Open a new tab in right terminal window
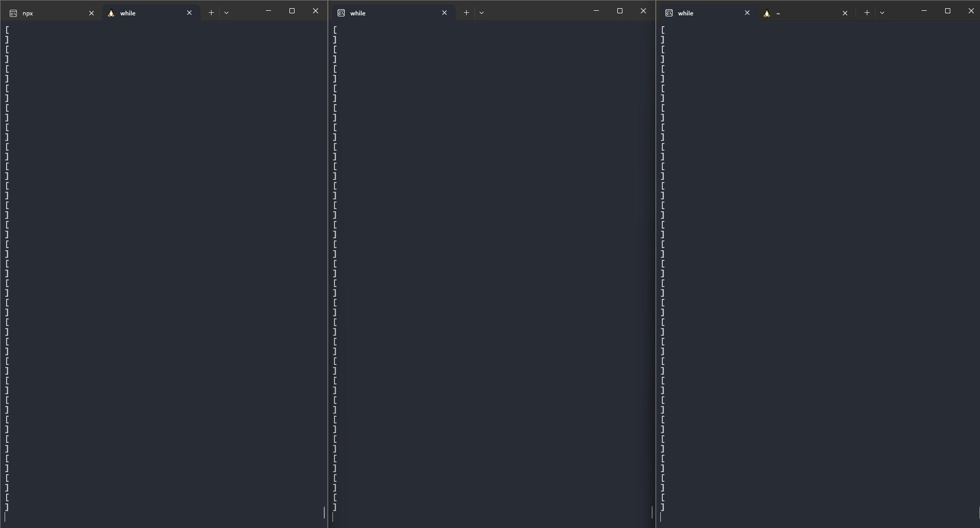Screen dimensions: 980x528 tap(867, 13)
